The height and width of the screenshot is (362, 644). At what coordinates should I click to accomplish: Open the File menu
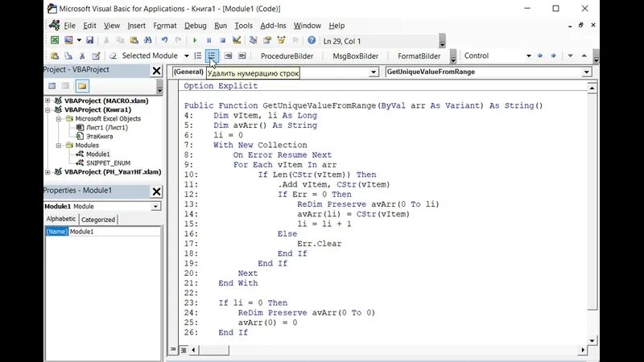point(69,26)
